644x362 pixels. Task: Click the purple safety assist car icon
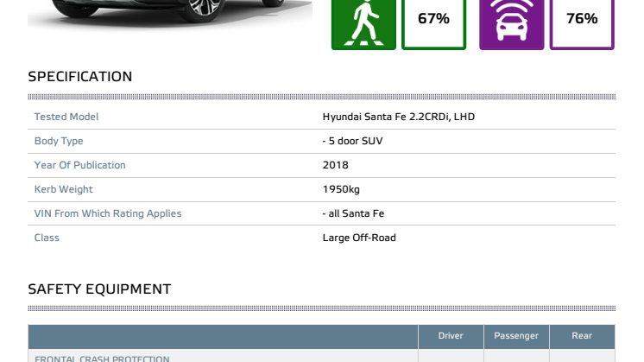tap(511, 25)
